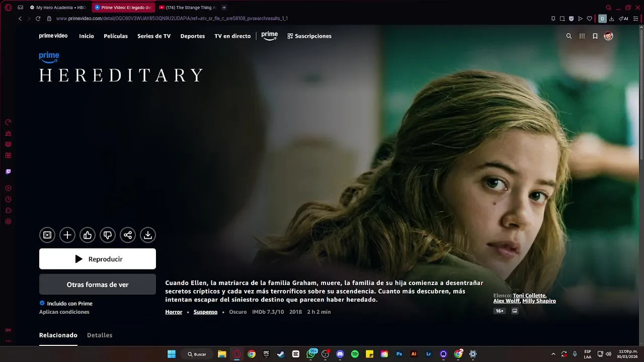Image resolution: width=644 pixels, height=362 pixels.
Task: Click the download icon next to share
Action: (148, 235)
